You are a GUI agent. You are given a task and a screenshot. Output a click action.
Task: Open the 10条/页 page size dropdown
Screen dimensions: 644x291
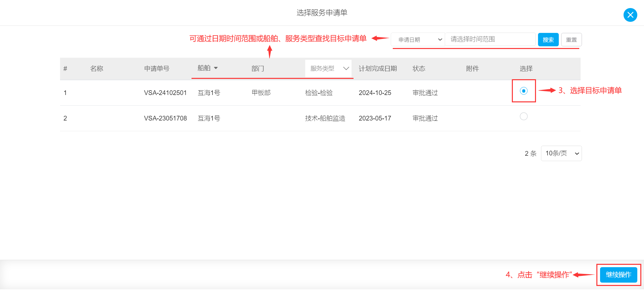pos(561,153)
